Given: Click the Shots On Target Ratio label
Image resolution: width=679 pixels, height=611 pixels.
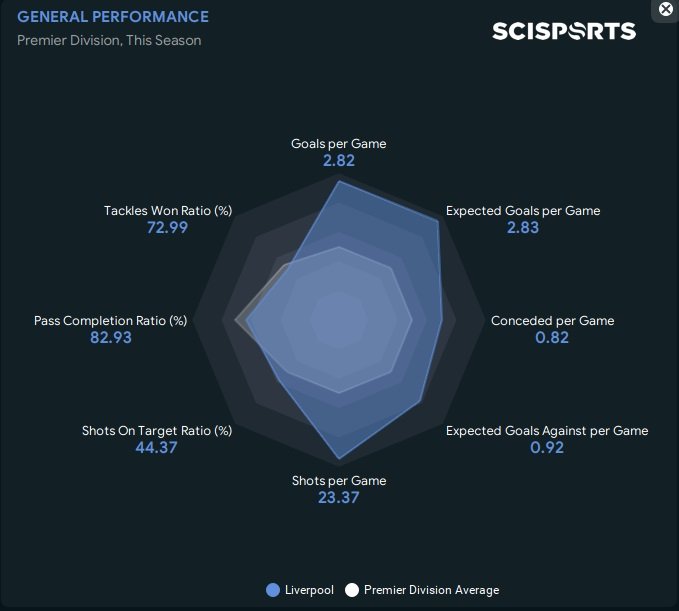Looking at the screenshot, I should (157, 431).
